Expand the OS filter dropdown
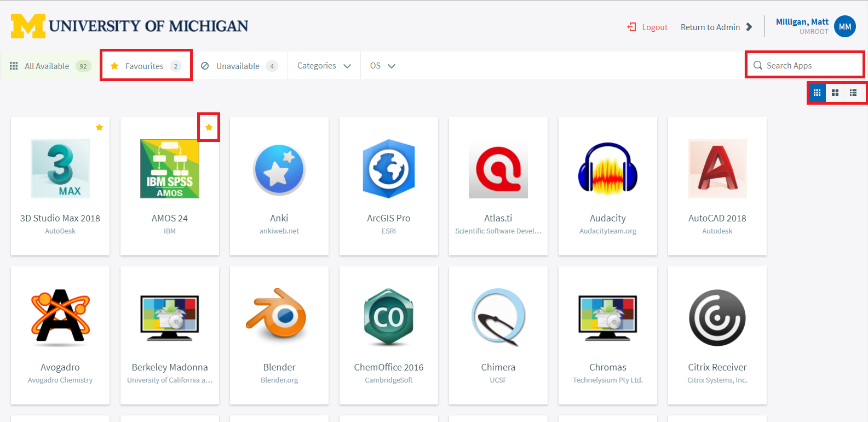The image size is (868, 422). [383, 66]
